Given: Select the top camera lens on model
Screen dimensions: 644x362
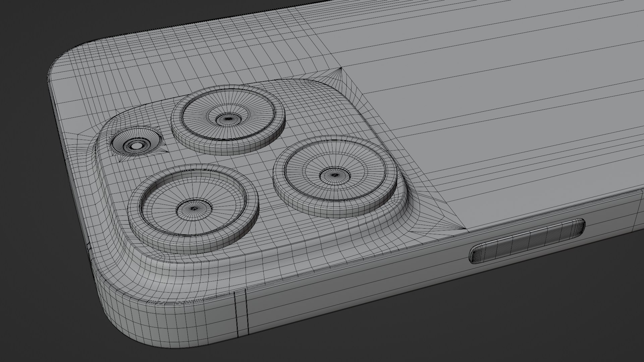Looking at the screenshot, I should coord(228,120).
